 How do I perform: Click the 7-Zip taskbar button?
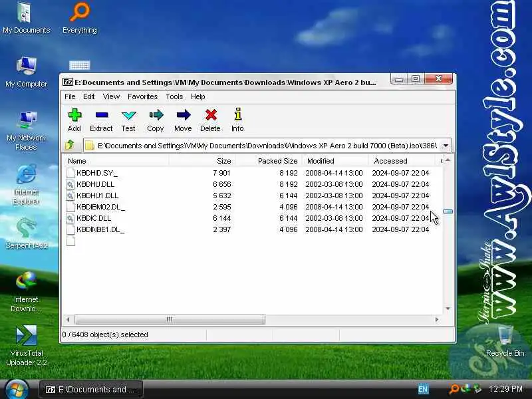point(90,390)
